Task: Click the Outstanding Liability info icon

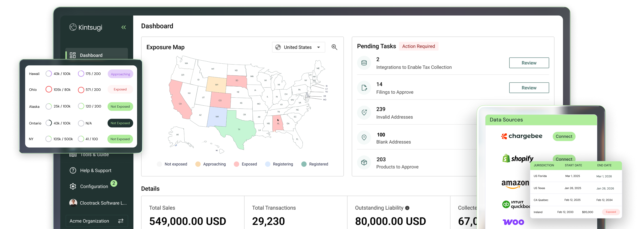Action: tap(407, 208)
